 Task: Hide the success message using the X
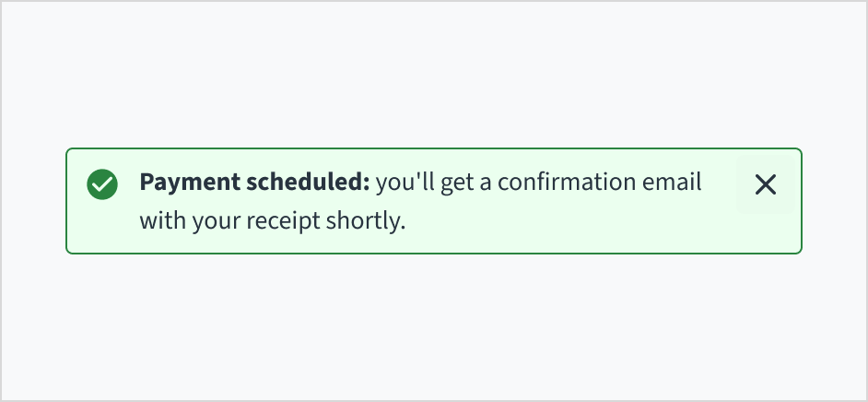[x=765, y=184]
